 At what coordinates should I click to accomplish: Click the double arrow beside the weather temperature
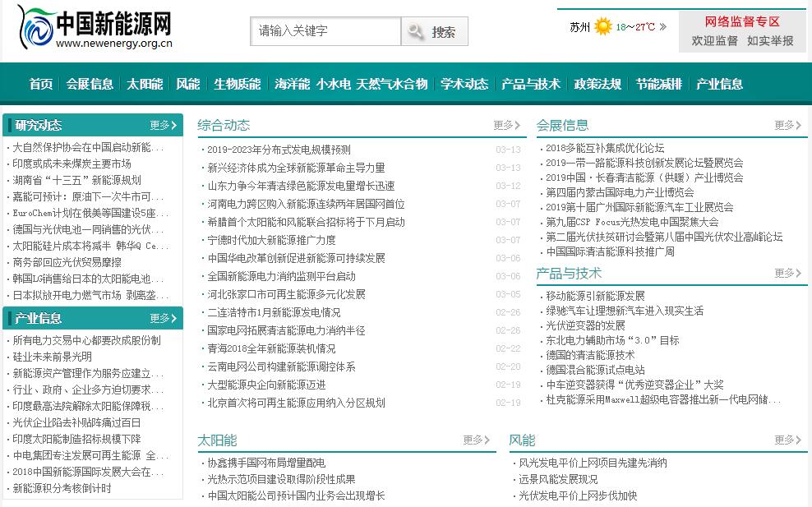tap(662, 26)
